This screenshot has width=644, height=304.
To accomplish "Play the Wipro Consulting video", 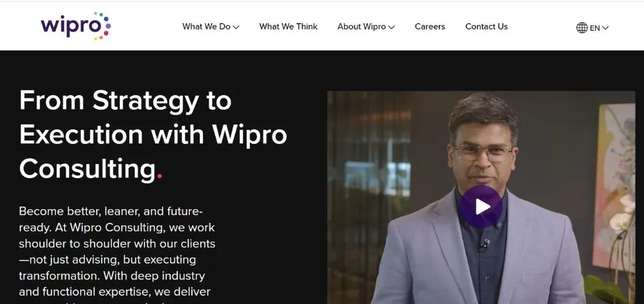I will (481, 206).
